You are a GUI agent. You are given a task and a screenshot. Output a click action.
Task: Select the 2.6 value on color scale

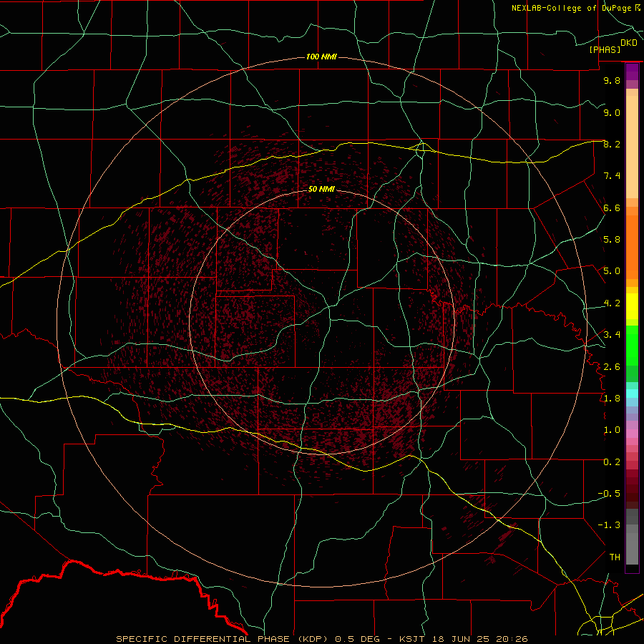[612, 366]
